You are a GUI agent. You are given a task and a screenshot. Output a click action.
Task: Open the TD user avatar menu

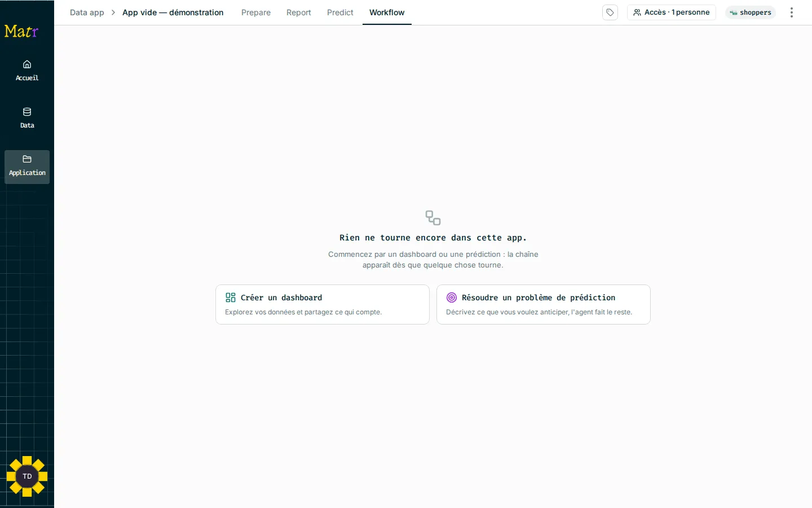(x=27, y=476)
